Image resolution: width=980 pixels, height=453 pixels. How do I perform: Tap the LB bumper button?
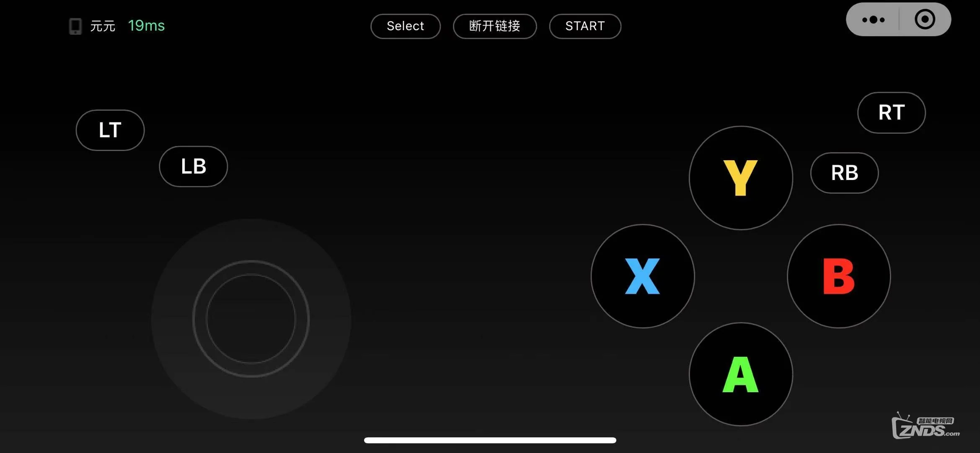(193, 166)
